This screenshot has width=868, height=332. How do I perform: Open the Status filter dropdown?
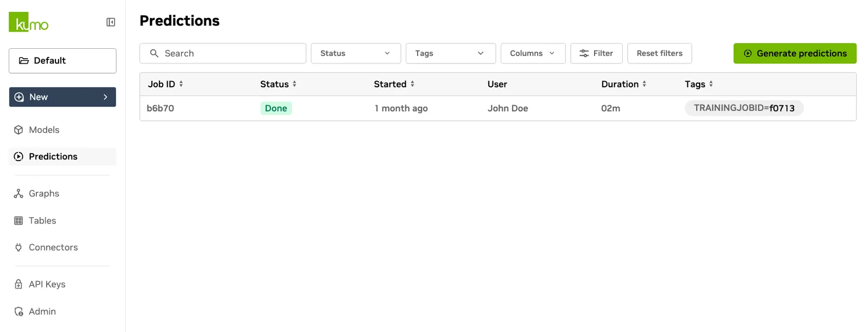(356, 53)
